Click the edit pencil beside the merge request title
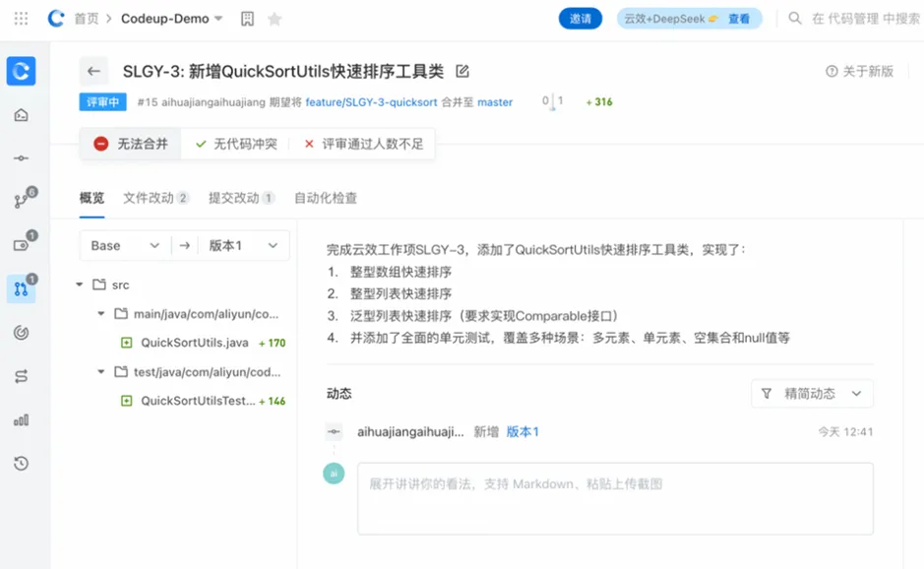 point(461,71)
